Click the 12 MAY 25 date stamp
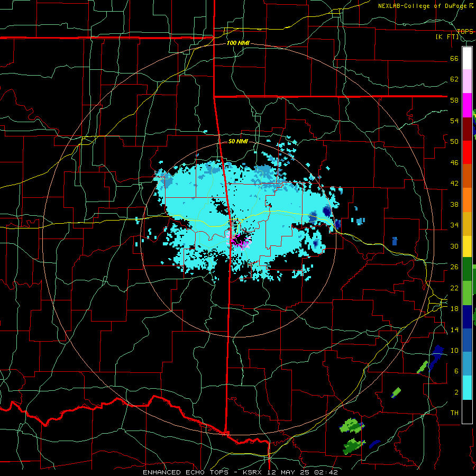476x476 pixels. click(x=288, y=472)
